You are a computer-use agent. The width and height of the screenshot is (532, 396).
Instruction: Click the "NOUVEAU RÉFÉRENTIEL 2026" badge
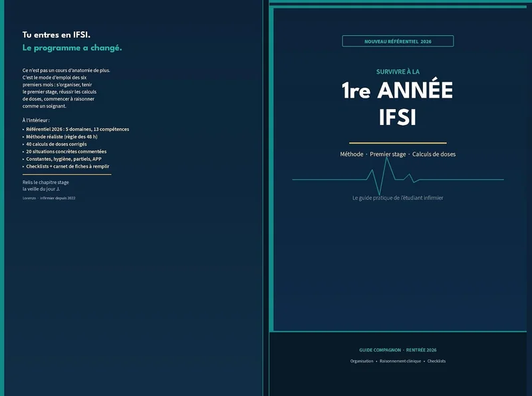(398, 41)
